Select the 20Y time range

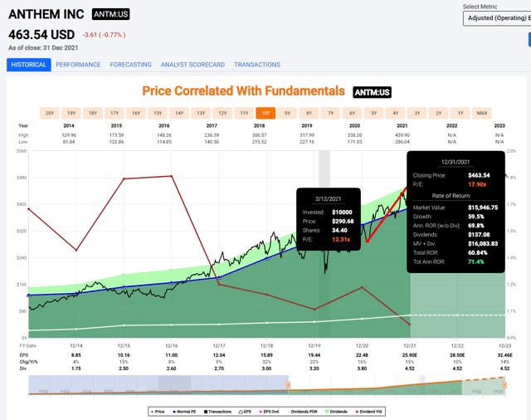[x=50, y=113]
